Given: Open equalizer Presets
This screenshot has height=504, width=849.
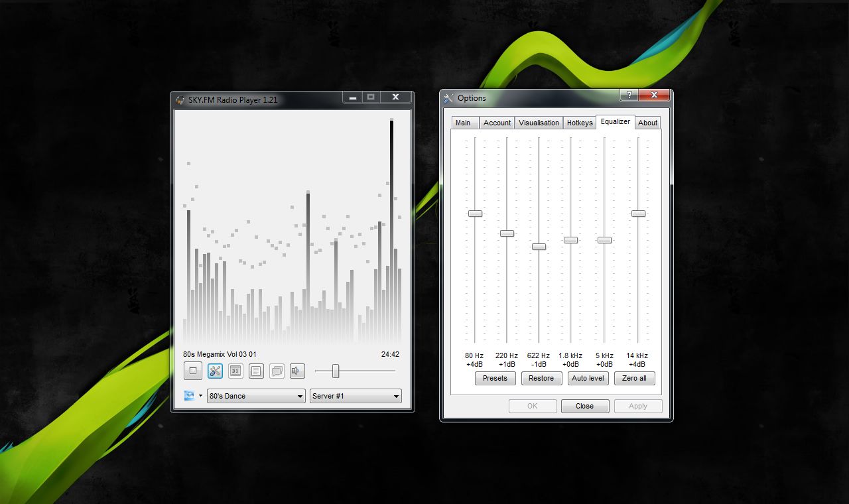Looking at the screenshot, I should [x=495, y=378].
